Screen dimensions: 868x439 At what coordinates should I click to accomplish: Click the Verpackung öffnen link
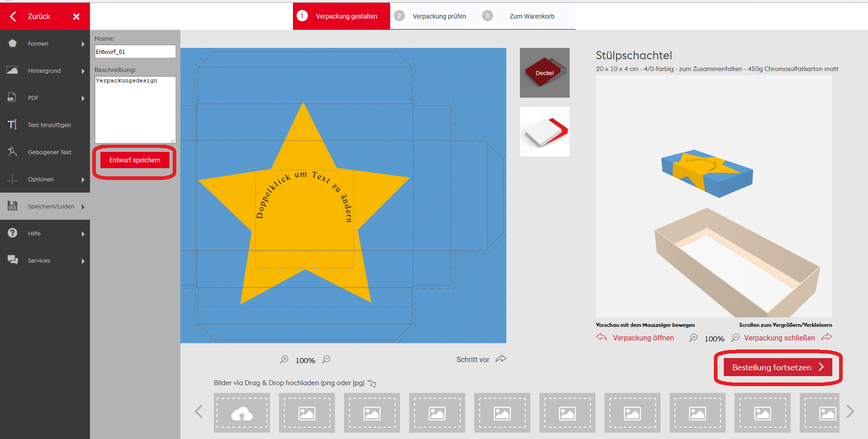click(x=643, y=338)
